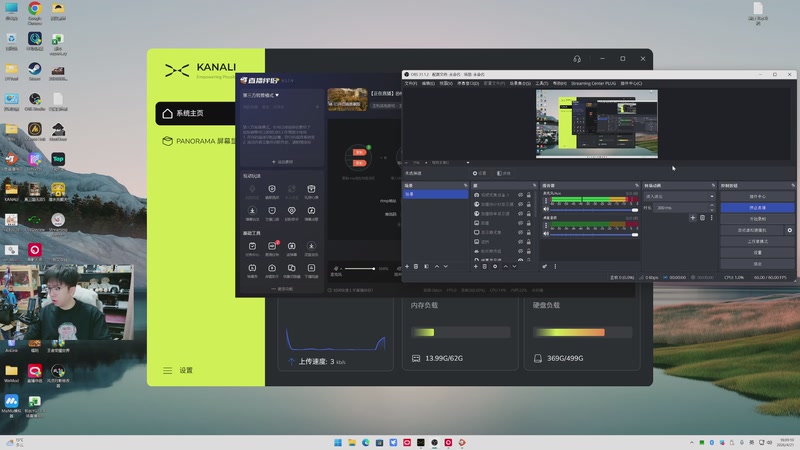Click OBS preview canvas thumbnail
Image resolution: width=800 pixels, height=450 pixels.
pyautogui.click(x=596, y=124)
